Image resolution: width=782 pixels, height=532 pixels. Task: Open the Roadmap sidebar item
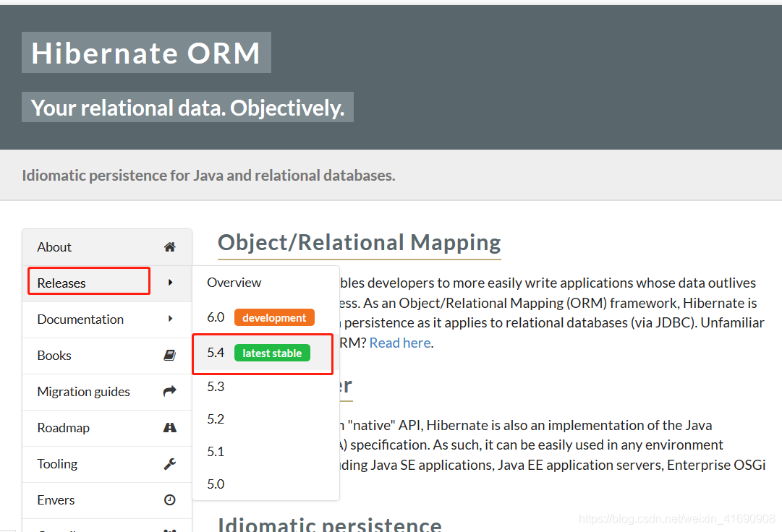coord(107,428)
